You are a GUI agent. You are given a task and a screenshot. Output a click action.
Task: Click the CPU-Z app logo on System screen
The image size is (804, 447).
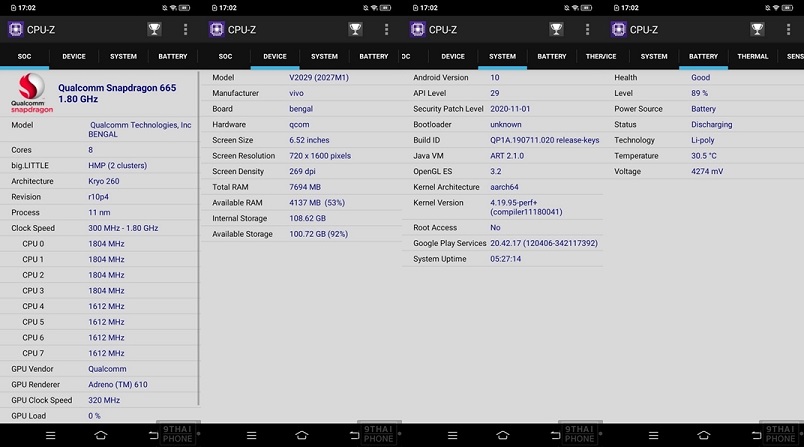tap(417, 29)
